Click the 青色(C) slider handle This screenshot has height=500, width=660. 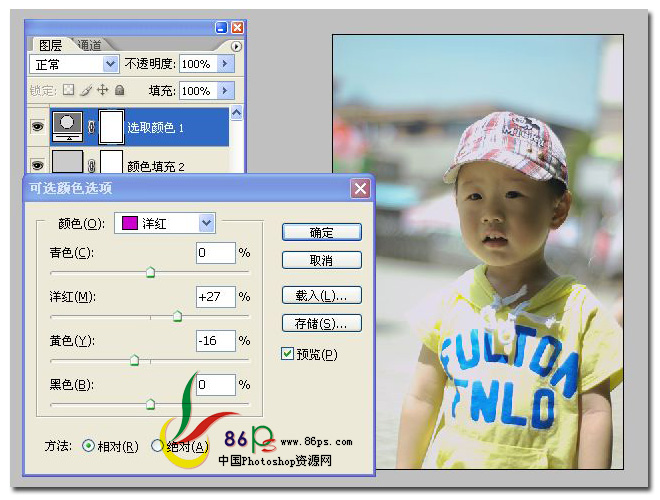150,273
